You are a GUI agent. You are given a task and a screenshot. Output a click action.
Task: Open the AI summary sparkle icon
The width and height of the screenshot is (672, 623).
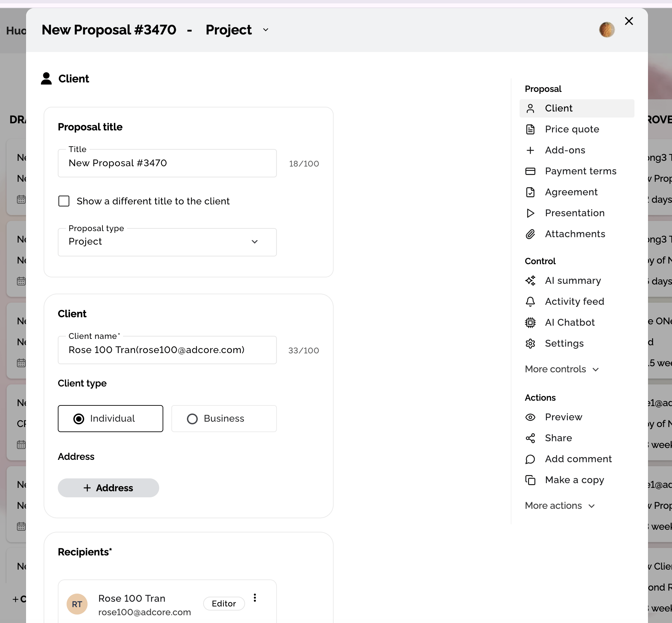click(x=530, y=280)
